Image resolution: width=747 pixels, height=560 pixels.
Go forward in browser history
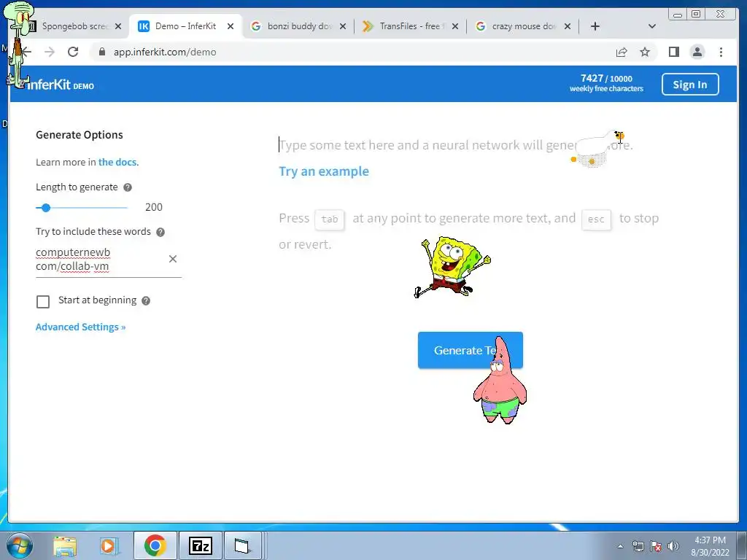click(50, 52)
